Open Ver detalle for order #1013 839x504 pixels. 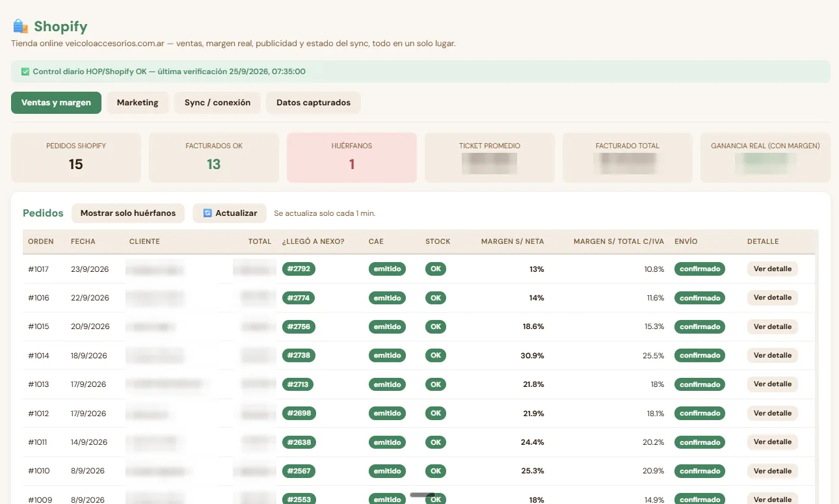(x=773, y=384)
